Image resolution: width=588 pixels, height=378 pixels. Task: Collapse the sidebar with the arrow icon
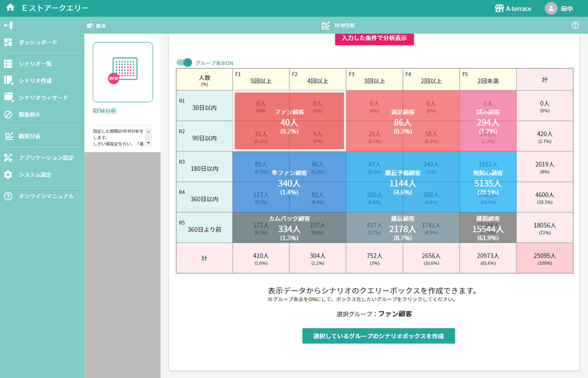(x=9, y=25)
